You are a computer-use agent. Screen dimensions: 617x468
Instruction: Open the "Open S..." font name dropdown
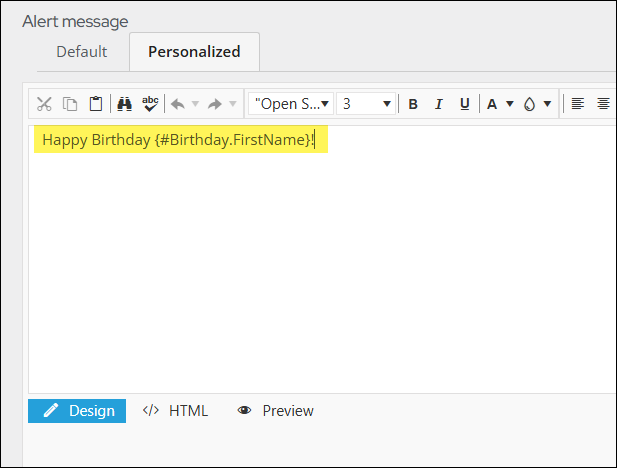pos(291,104)
